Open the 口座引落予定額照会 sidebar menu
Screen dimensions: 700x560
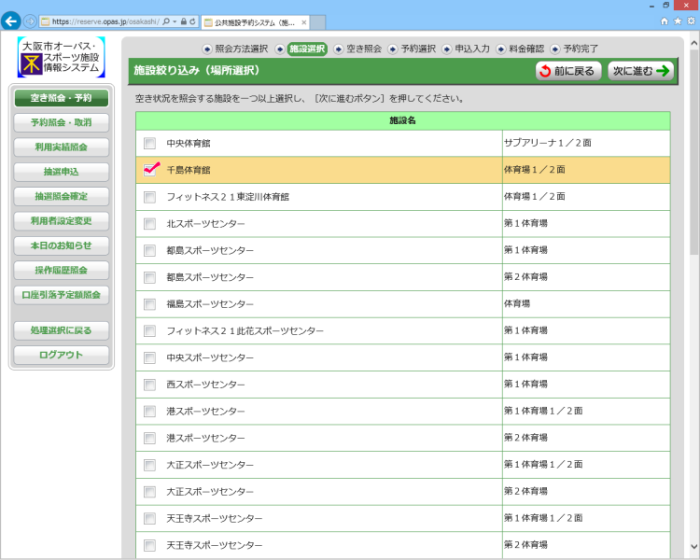pyautogui.click(x=61, y=295)
